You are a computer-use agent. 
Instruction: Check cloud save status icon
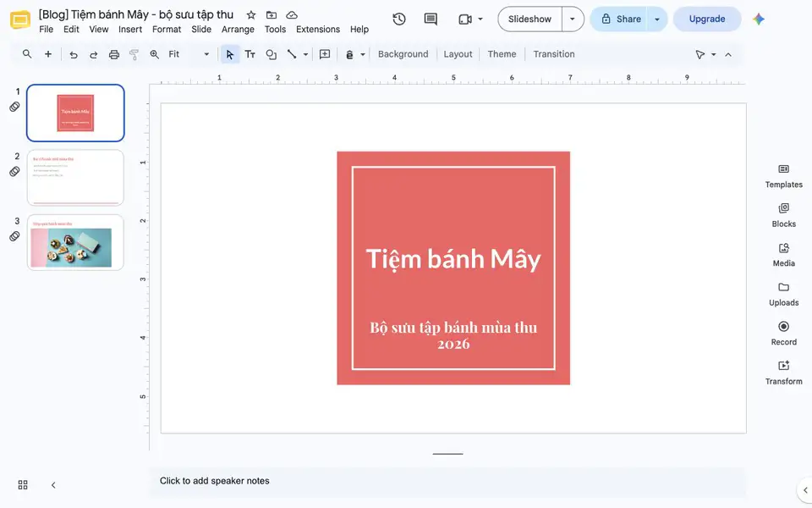click(292, 15)
